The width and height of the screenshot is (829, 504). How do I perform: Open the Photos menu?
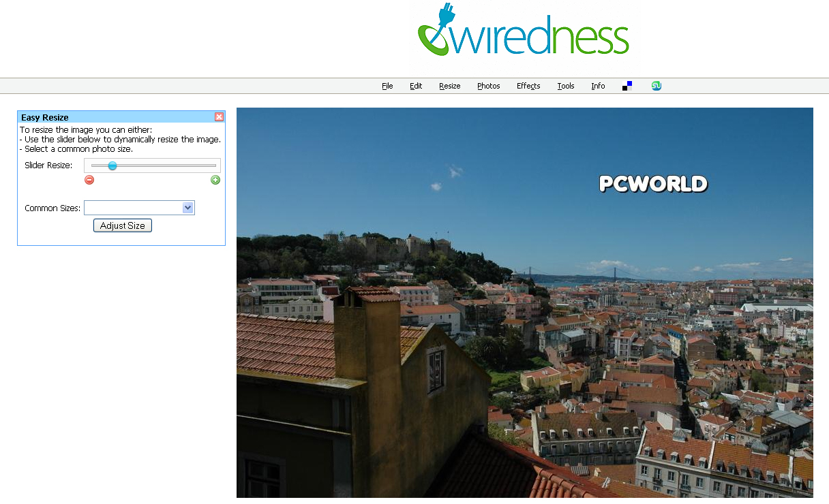click(489, 86)
